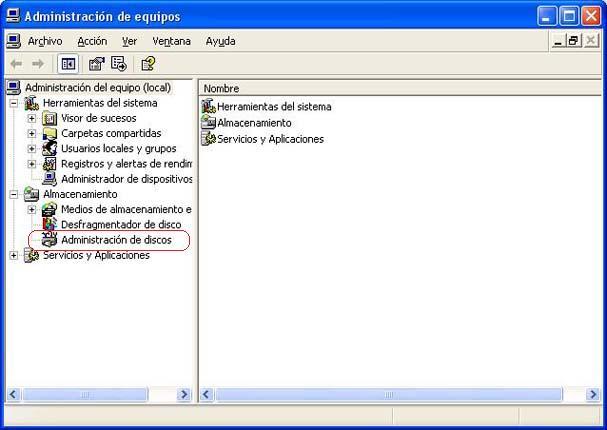Click left pane scrollbar's right arrow

(x=184, y=394)
